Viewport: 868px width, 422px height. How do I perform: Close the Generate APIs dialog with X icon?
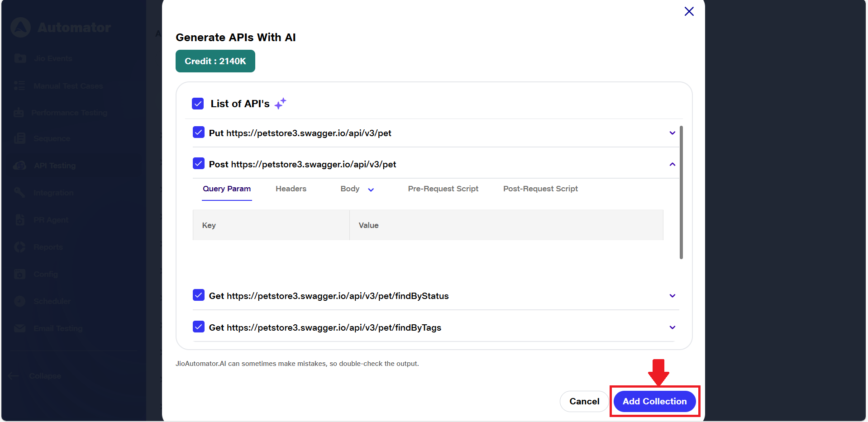point(689,11)
